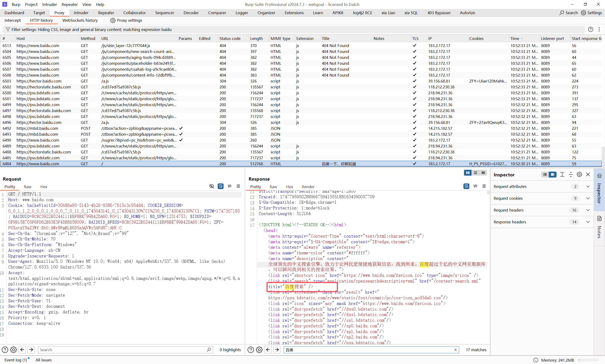This screenshot has width=605, height=364.
Task: Show non-printable chars in Response
Action: [475, 186]
